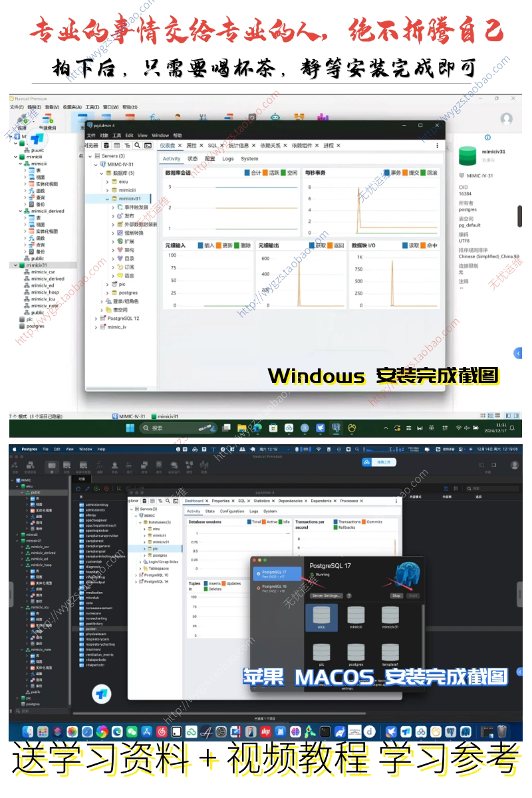This screenshot has height=798, width=532.
Task: Click the blue info icon in Navicat details pane
Action: [487, 138]
